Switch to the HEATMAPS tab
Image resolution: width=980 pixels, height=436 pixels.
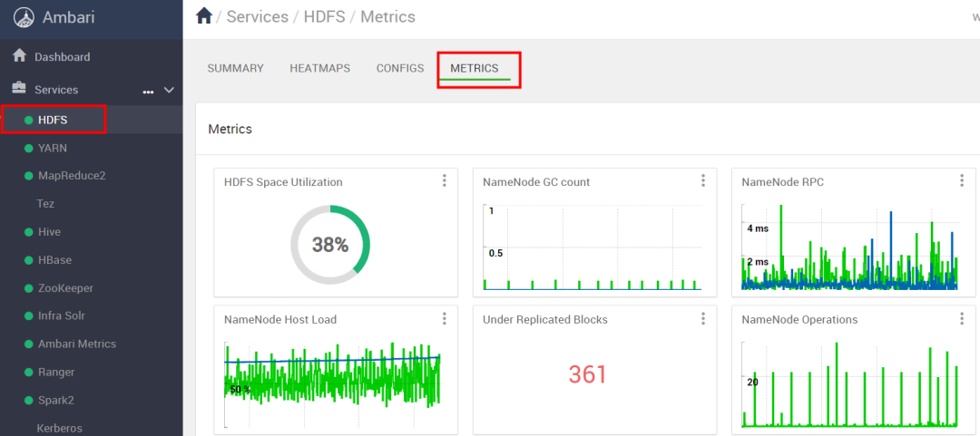pyautogui.click(x=320, y=69)
